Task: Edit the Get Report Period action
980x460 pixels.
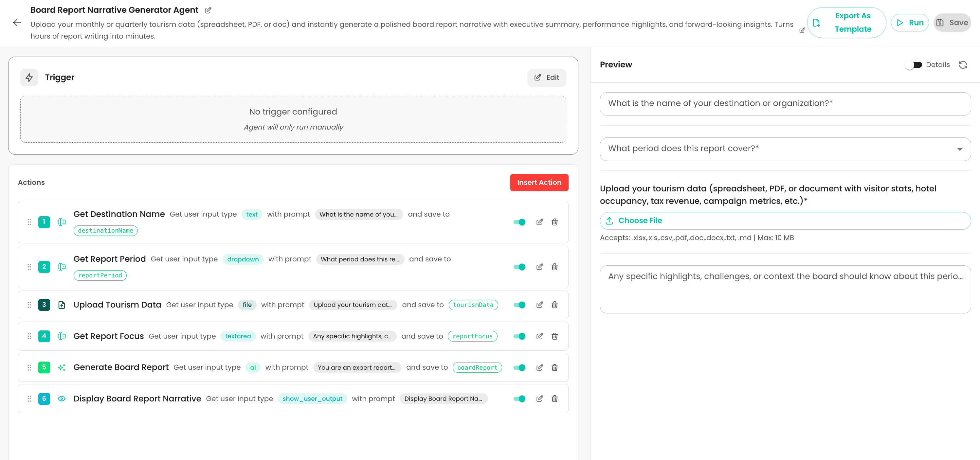Action: point(539,267)
